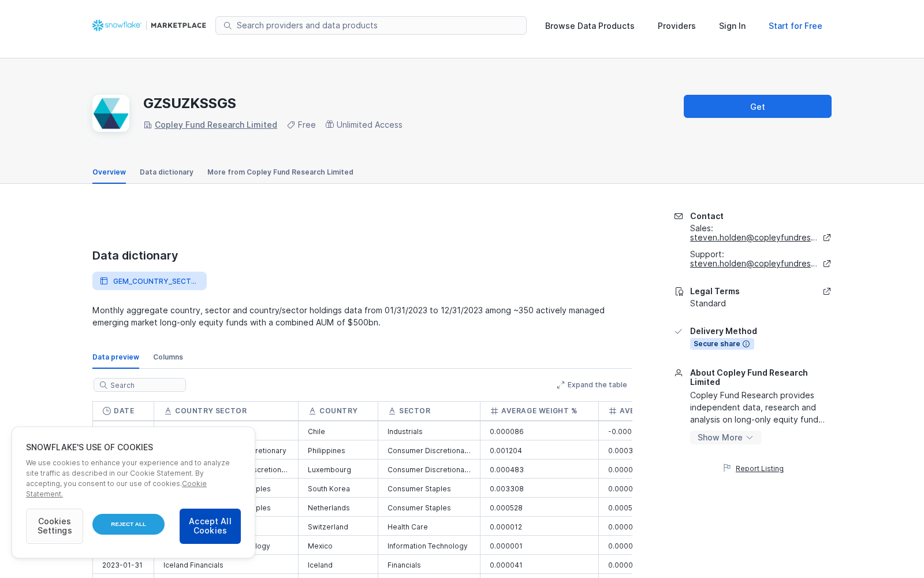Open the Providers page
Screen dimensions: 924x578
tap(677, 26)
